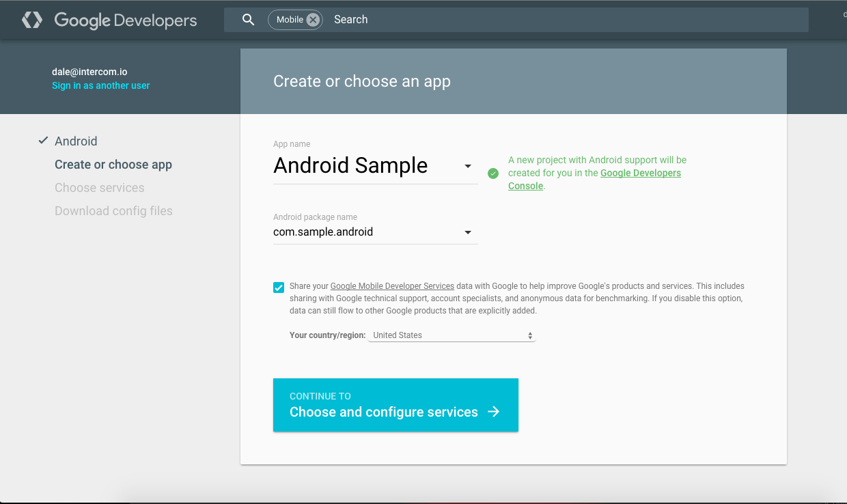Click the App name field label
Image resolution: width=847 pixels, height=504 pixels.
292,144
